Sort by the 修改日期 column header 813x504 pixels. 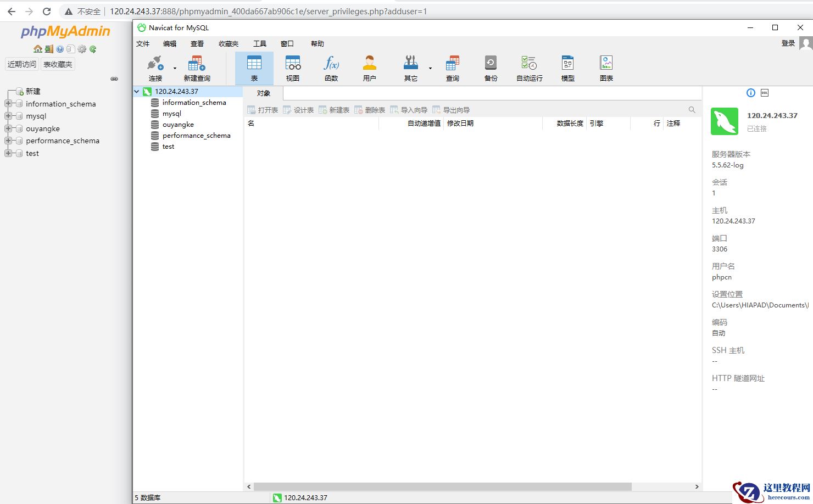[x=493, y=124]
